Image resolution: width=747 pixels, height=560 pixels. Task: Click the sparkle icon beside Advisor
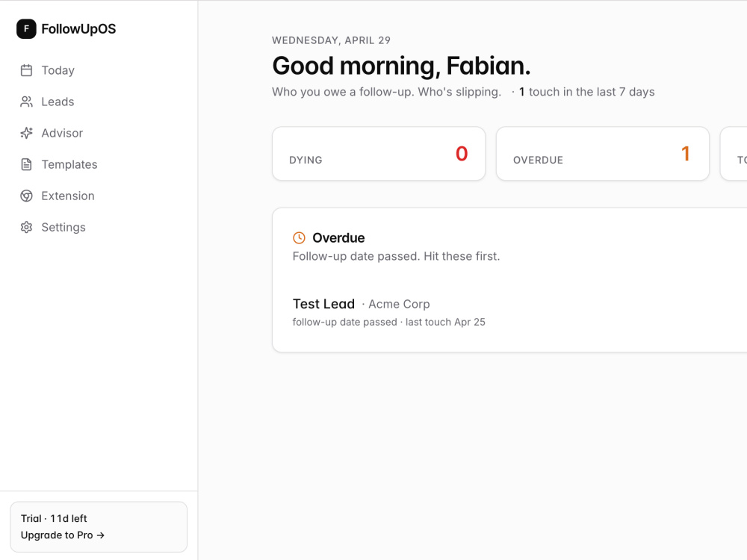27,134
